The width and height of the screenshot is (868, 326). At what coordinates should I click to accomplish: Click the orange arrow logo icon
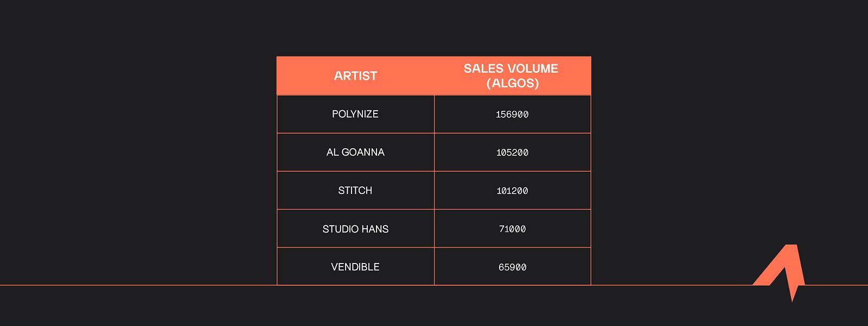point(780,272)
